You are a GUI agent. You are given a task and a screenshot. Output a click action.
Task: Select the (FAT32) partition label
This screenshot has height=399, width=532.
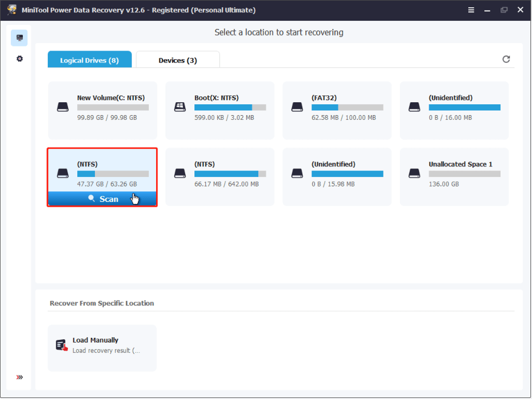(324, 98)
